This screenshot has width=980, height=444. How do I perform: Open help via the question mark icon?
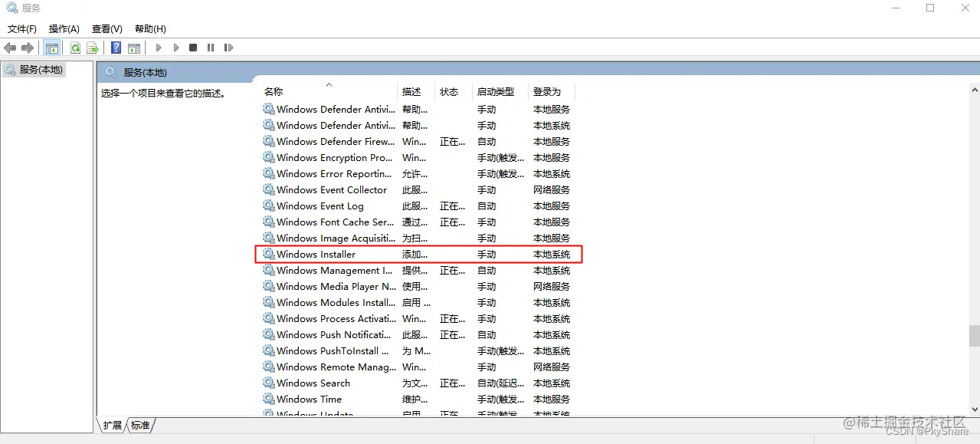[116, 48]
